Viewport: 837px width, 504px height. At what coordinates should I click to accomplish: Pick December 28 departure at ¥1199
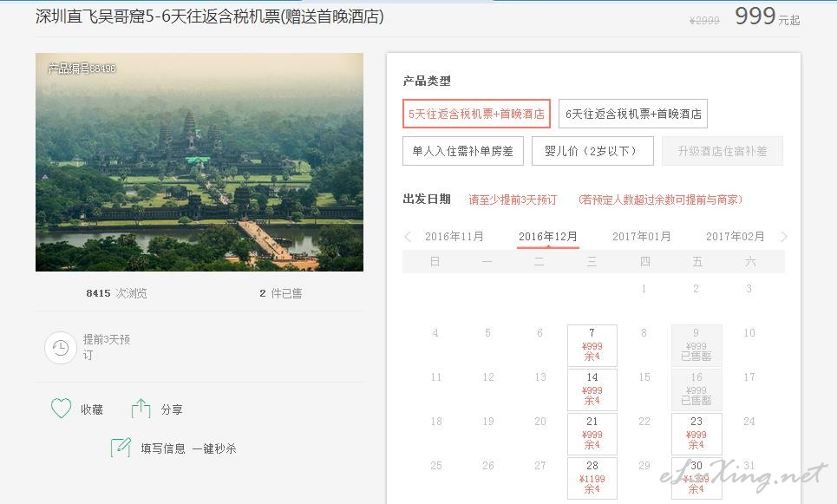[x=592, y=478]
